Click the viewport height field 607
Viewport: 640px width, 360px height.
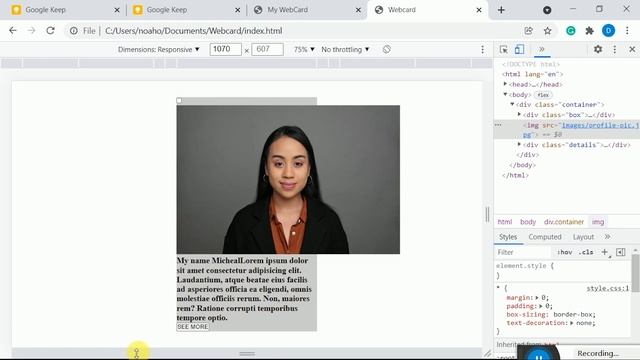pyautogui.click(x=267, y=49)
